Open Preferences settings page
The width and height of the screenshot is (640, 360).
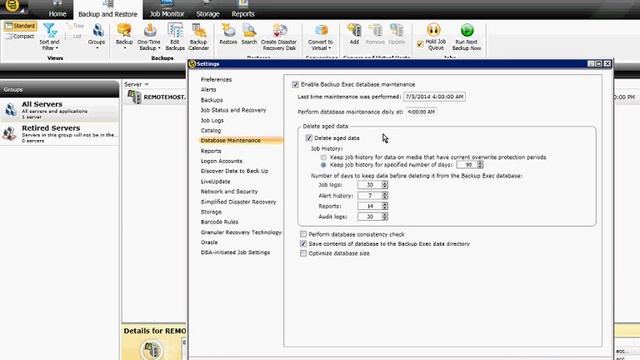[216, 80]
